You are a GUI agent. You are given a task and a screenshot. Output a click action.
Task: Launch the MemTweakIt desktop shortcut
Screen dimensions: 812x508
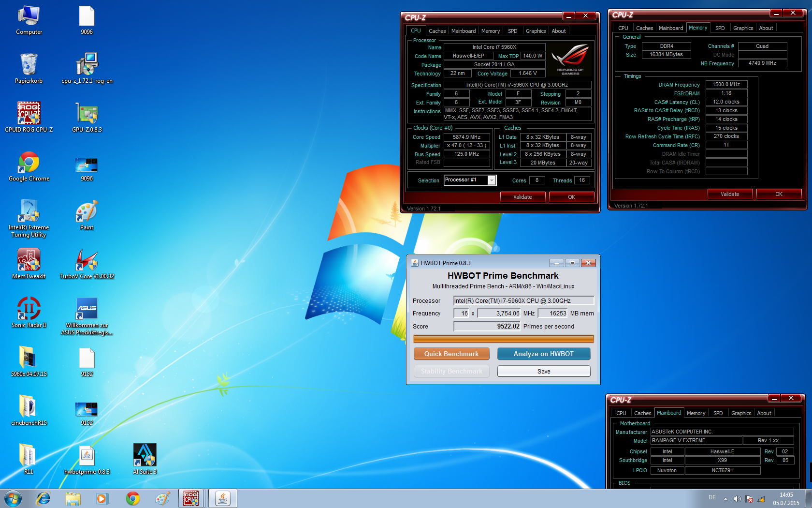click(29, 264)
